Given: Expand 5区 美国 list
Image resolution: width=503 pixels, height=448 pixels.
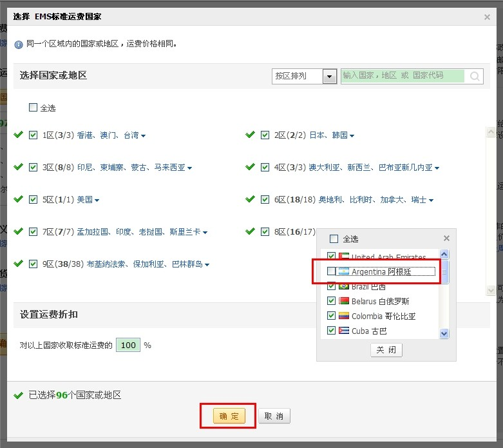Looking at the screenshot, I should (97, 200).
